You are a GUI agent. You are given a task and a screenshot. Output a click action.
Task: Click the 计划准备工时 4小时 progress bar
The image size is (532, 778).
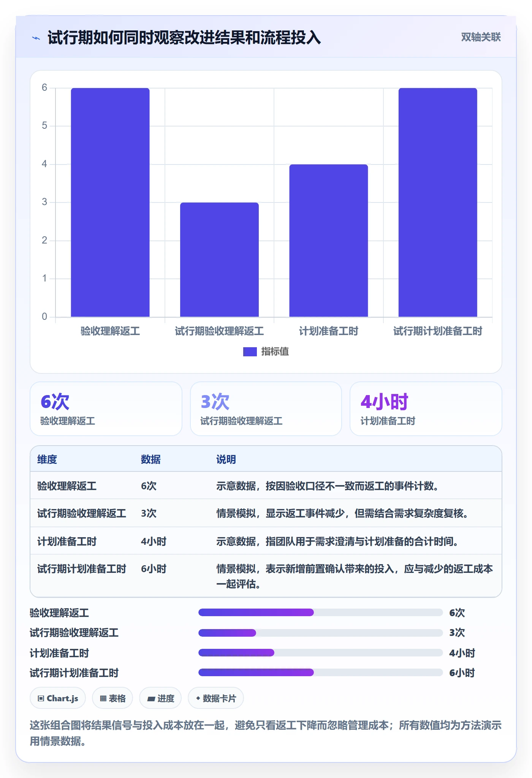click(x=321, y=653)
